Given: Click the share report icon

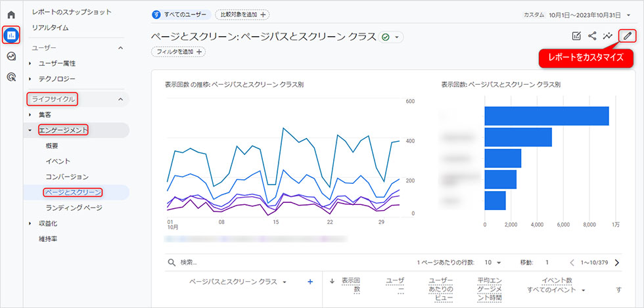Looking at the screenshot, I should [592, 36].
